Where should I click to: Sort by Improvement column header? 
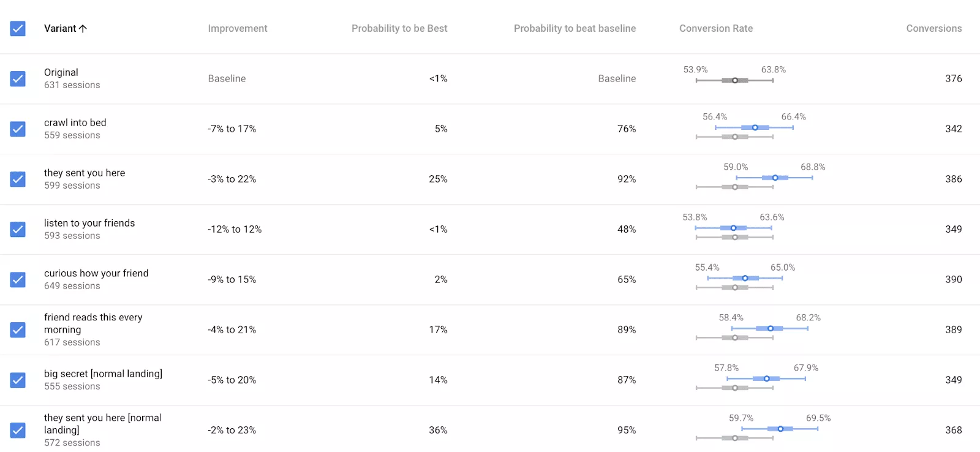(x=238, y=28)
